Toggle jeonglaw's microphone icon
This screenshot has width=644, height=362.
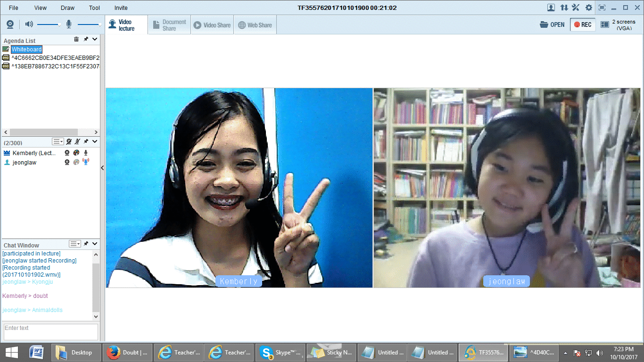tap(85, 162)
